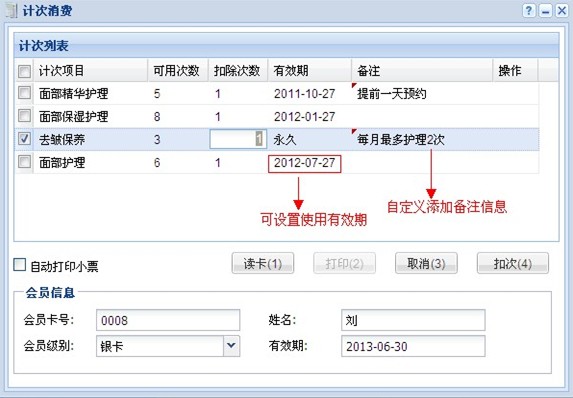Click available count 3 for 去皱保养

[x=157, y=140]
